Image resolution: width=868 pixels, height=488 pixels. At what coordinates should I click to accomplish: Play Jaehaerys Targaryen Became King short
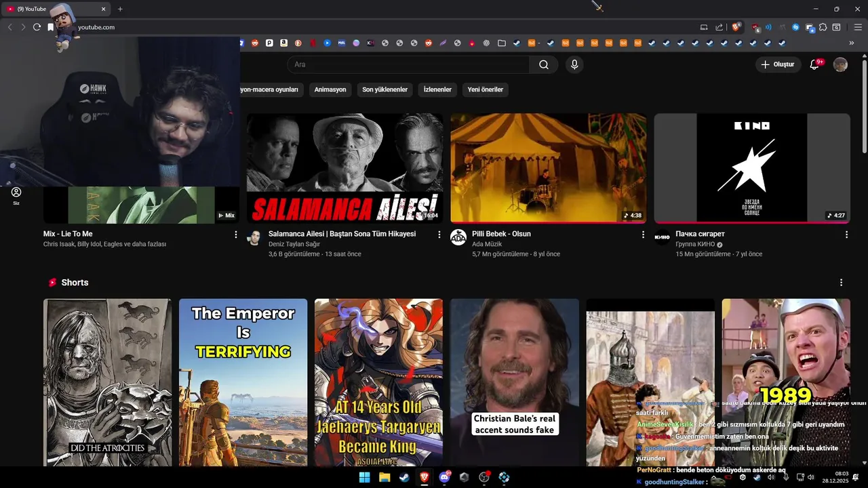378,382
